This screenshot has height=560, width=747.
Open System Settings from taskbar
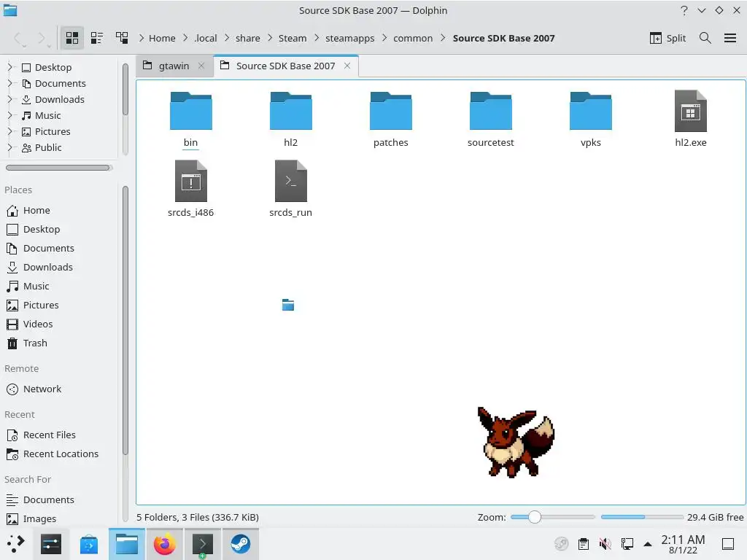(51, 544)
